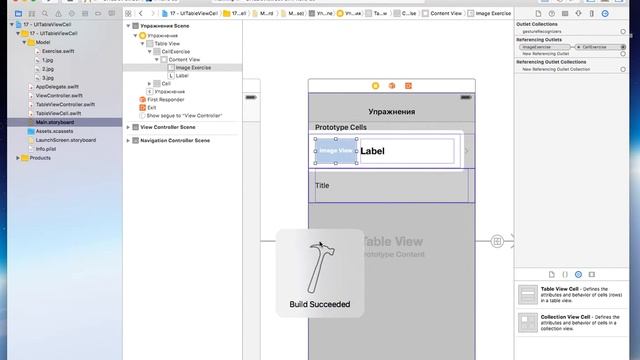Click New Referencing Outlet Collection circle

(623, 69)
